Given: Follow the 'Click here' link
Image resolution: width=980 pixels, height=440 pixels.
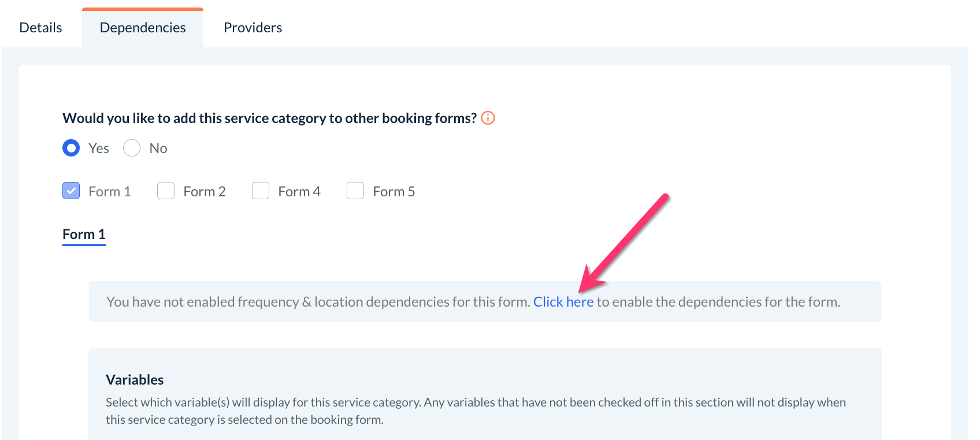Looking at the screenshot, I should click(563, 302).
